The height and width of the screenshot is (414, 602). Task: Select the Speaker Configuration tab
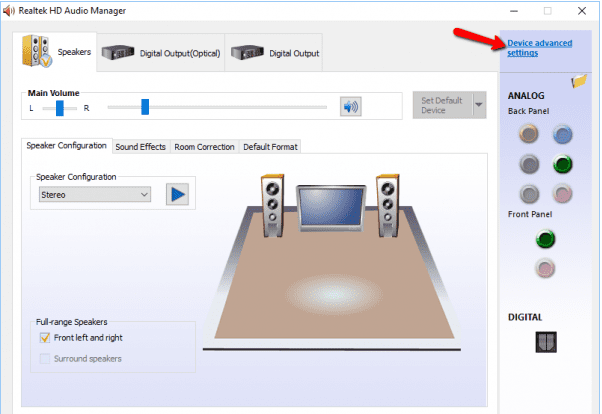click(66, 146)
